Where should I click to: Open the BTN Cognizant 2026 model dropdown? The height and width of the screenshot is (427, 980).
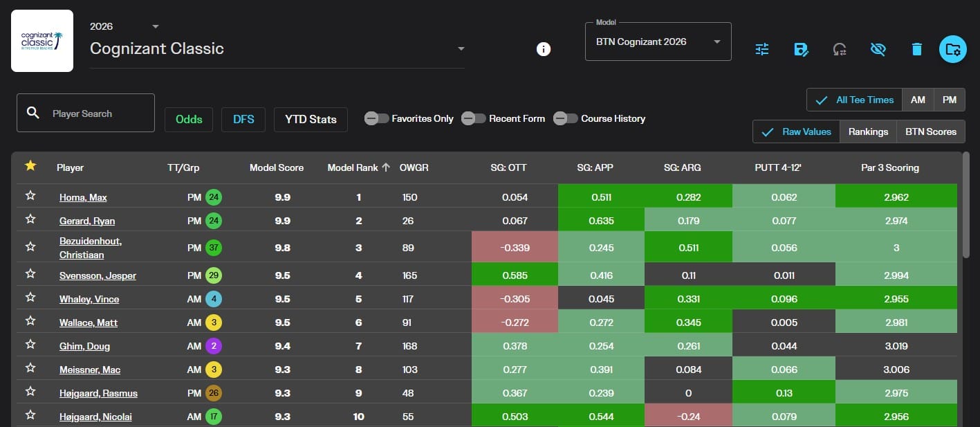click(658, 42)
